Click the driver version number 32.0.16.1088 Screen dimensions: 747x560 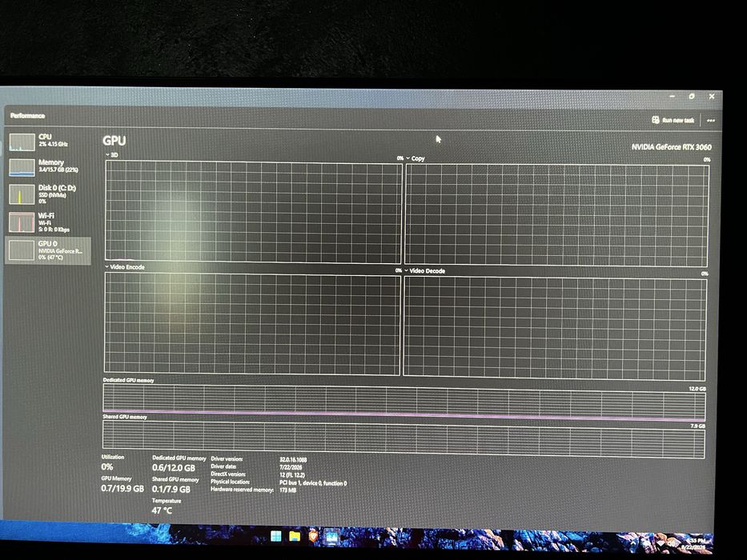[293, 459]
